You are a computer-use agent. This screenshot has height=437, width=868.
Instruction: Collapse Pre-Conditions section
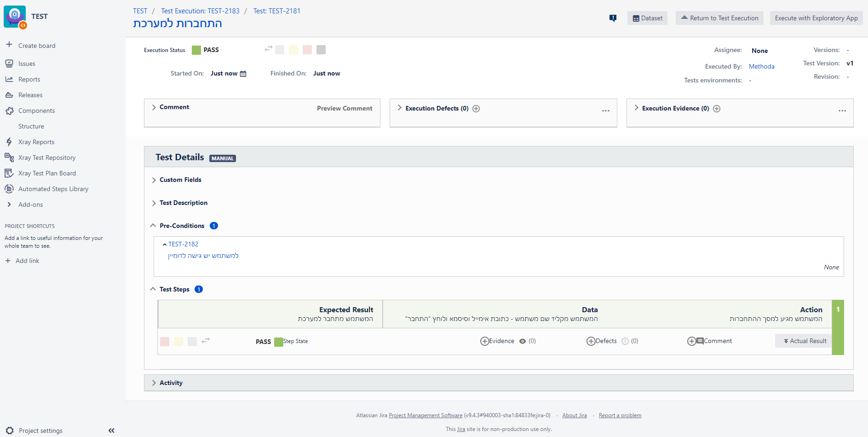coord(153,226)
